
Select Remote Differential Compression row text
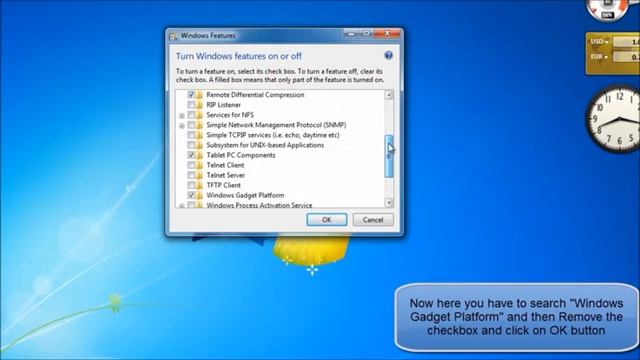click(256, 95)
